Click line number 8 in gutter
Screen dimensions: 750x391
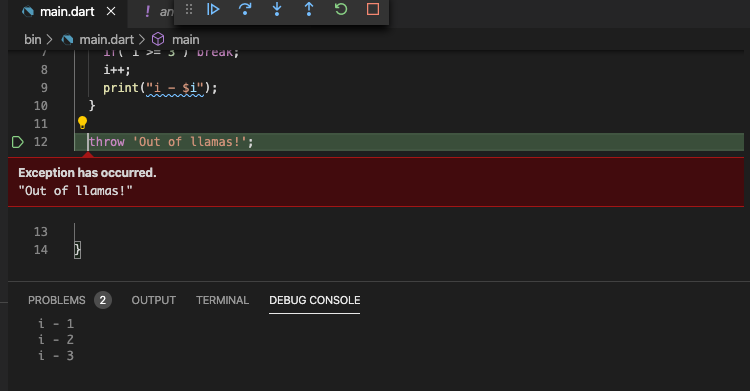(44, 70)
